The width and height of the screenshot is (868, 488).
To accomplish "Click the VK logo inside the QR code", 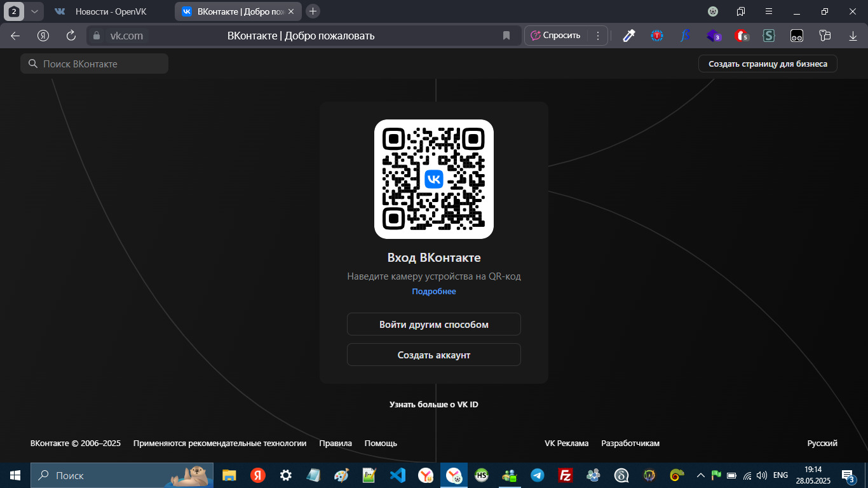I will click(x=433, y=179).
